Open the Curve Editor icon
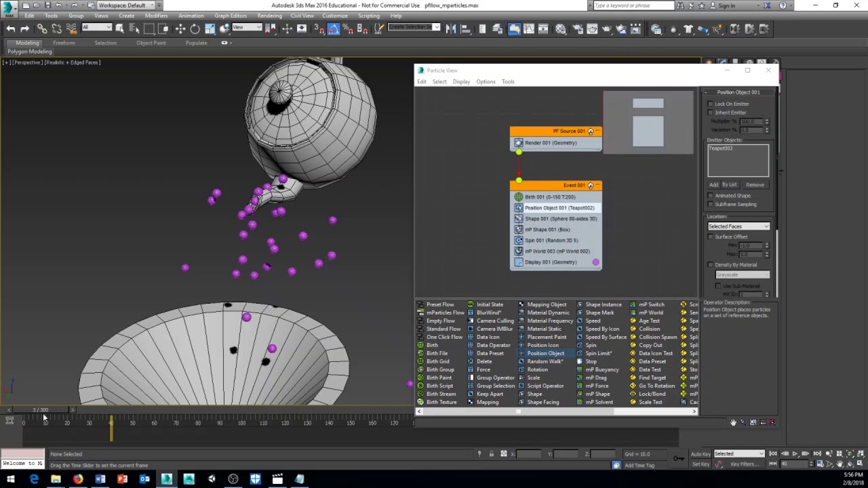868x488 pixels. (530, 28)
